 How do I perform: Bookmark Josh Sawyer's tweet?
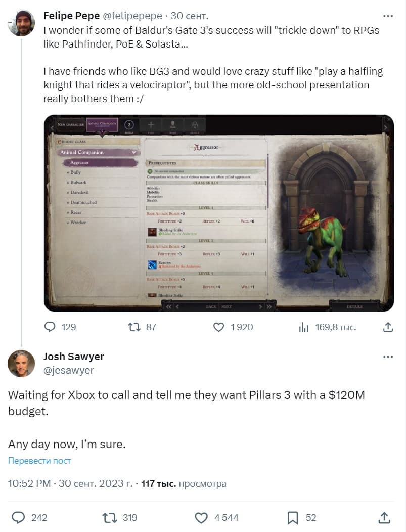293,517
